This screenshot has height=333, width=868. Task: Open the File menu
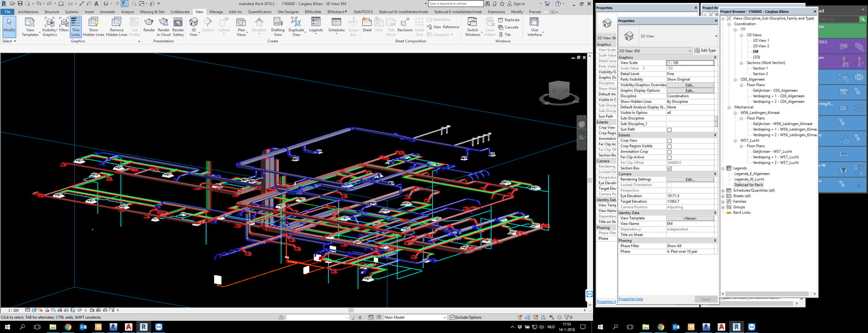coord(8,12)
